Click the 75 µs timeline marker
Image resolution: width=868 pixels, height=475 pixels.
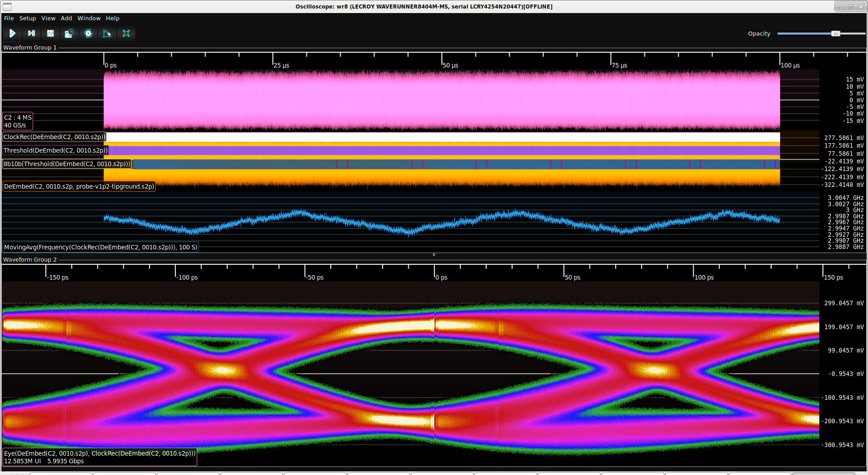[619, 65]
